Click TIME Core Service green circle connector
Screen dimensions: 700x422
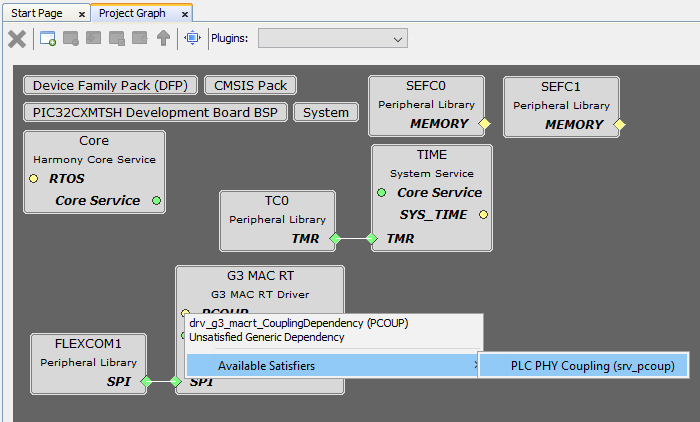(381, 192)
